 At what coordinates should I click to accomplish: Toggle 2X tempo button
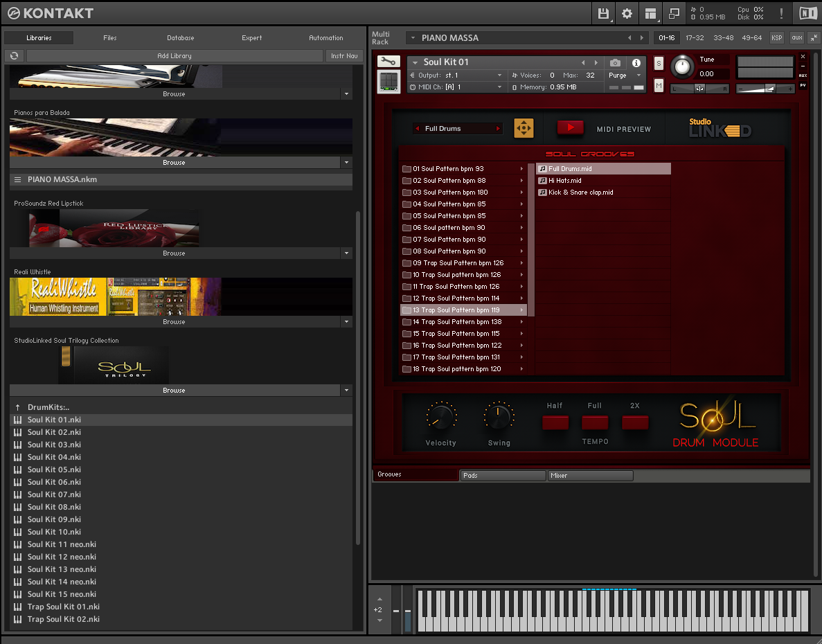pos(635,422)
